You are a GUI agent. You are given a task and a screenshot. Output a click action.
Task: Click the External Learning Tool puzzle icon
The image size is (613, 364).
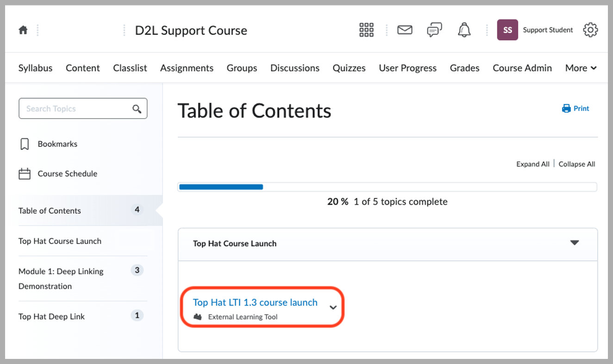coord(198,317)
